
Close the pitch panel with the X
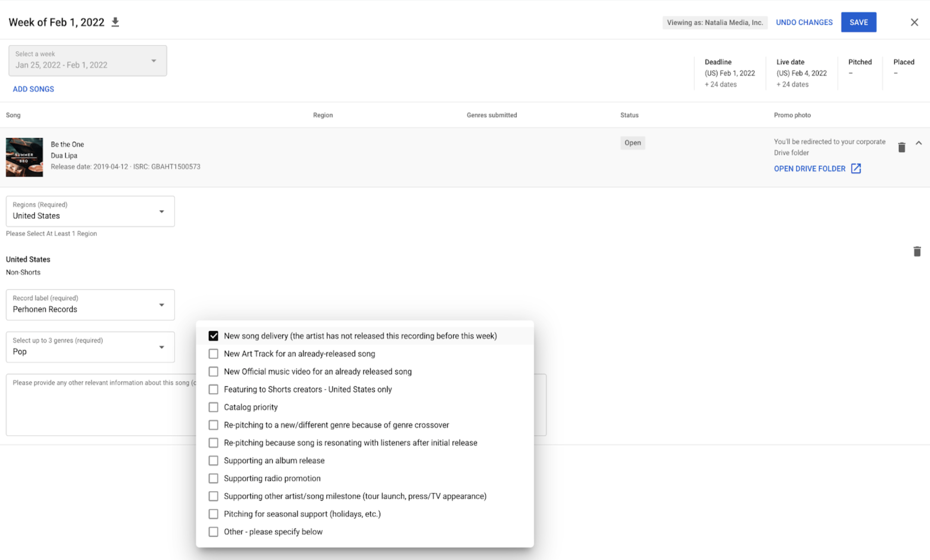(x=914, y=22)
